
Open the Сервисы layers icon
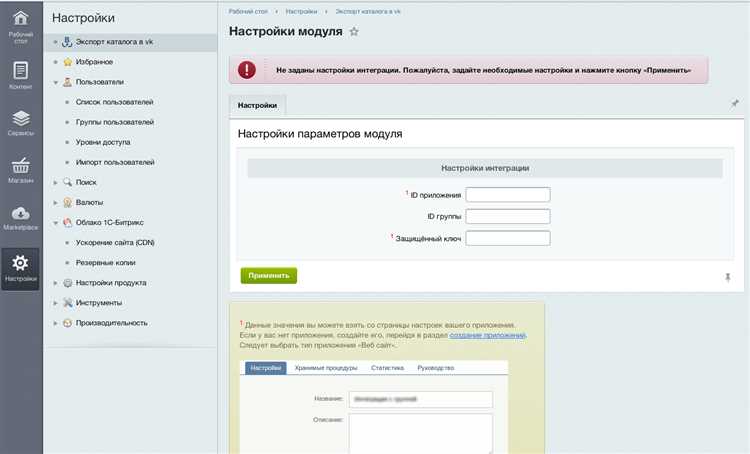pyautogui.click(x=21, y=118)
